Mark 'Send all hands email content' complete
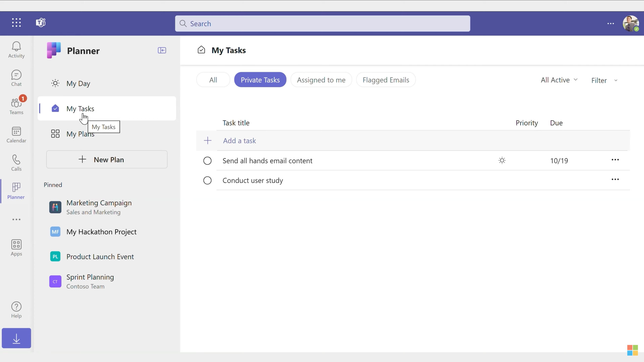The height and width of the screenshot is (362, 644). [207, 161]
